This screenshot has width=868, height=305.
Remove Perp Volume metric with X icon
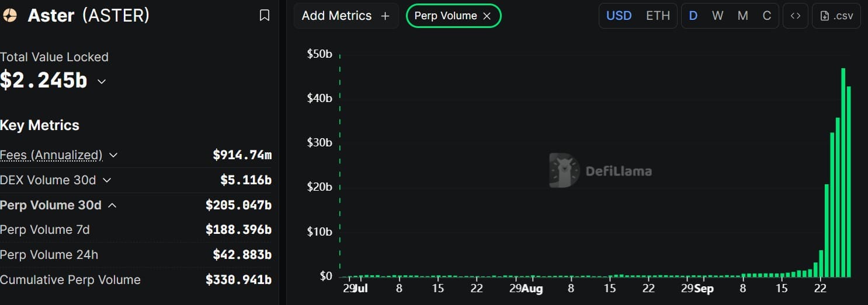coord(487,16)
